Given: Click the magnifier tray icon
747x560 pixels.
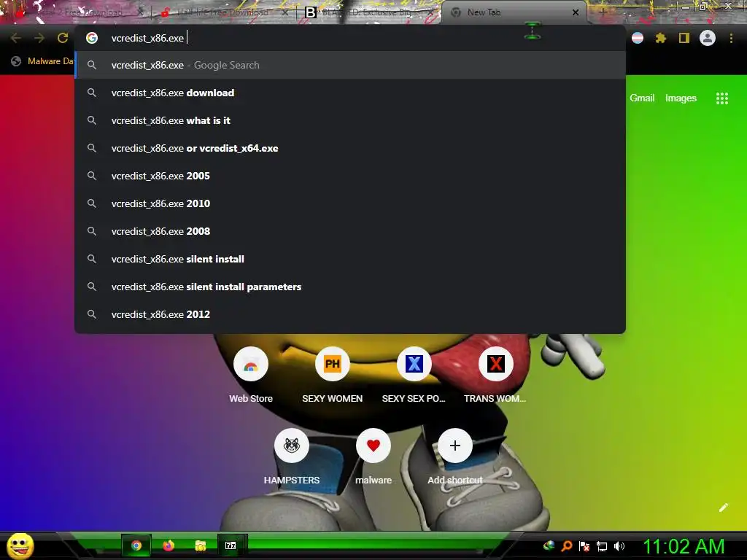Looking at the screenshot, I should pos(567,546).
